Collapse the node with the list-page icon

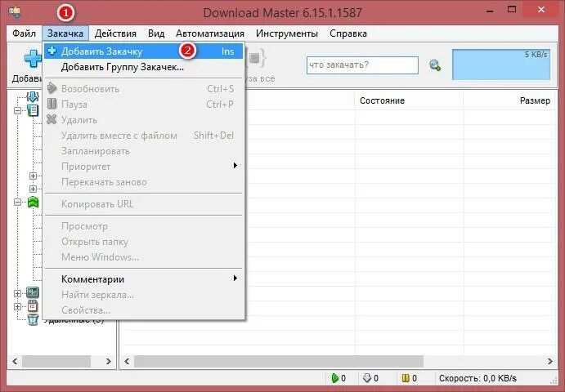click(x=18, y=110)
